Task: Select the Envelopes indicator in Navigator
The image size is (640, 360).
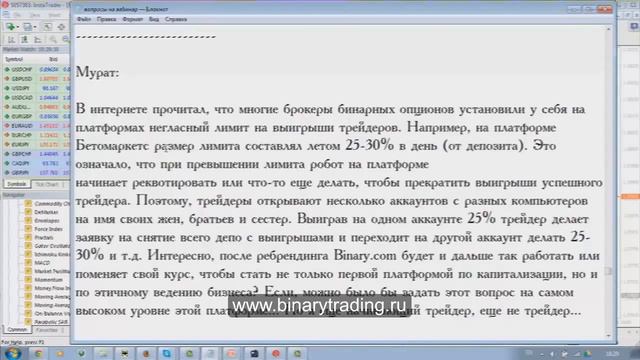Action: pos(47,221)
